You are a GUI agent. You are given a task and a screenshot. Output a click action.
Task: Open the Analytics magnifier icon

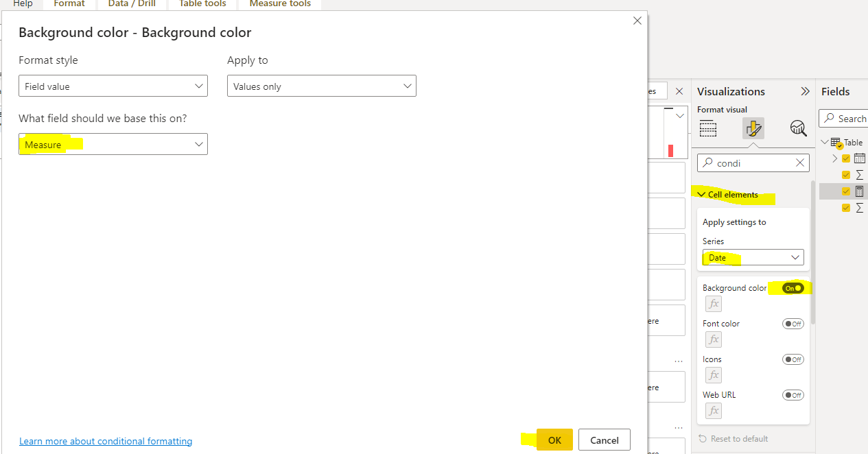pos(798,128)
